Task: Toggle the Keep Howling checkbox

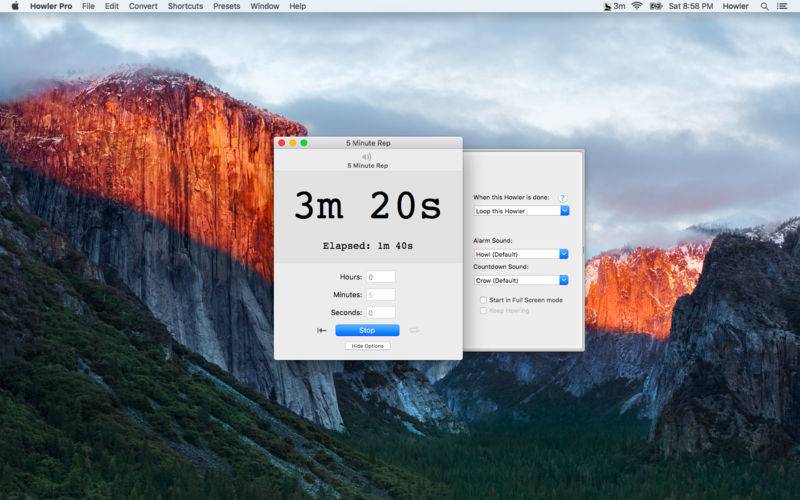Action: click(483, 310)
